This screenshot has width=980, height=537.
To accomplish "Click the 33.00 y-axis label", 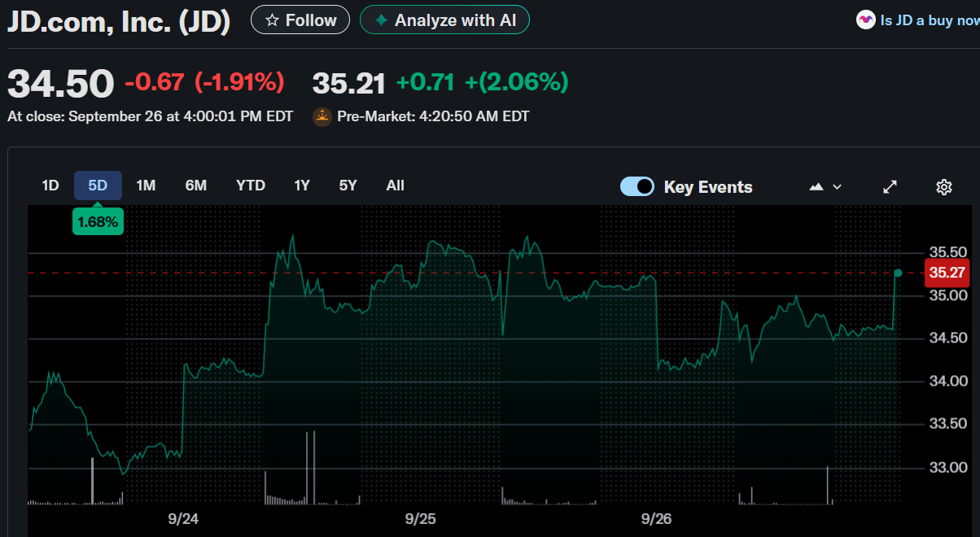I will pos(948,468).
